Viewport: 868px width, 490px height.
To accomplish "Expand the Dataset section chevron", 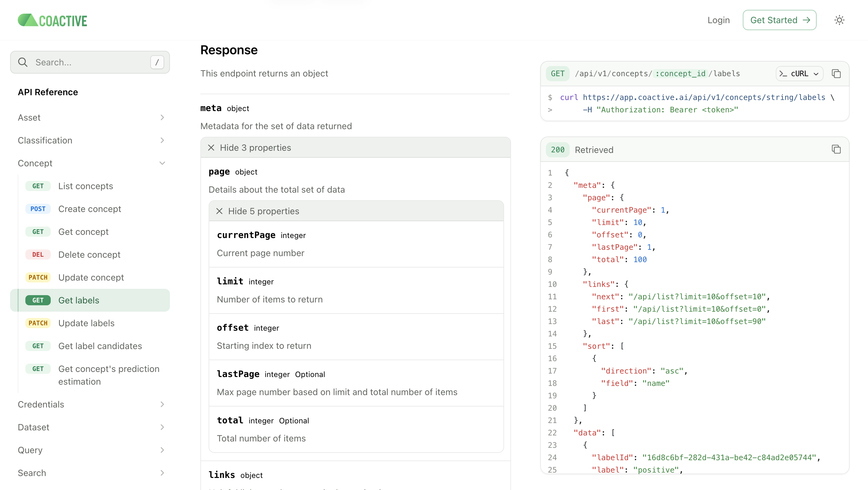I will point(162,427).
